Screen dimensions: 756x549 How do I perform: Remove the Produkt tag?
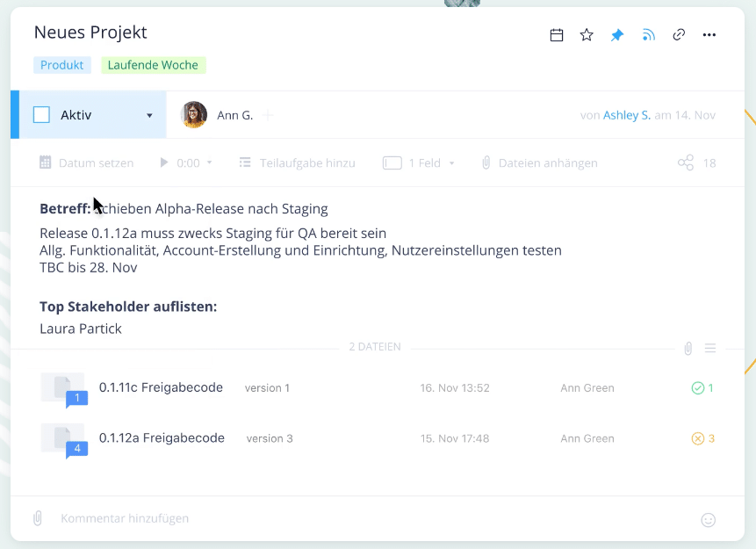61,65
